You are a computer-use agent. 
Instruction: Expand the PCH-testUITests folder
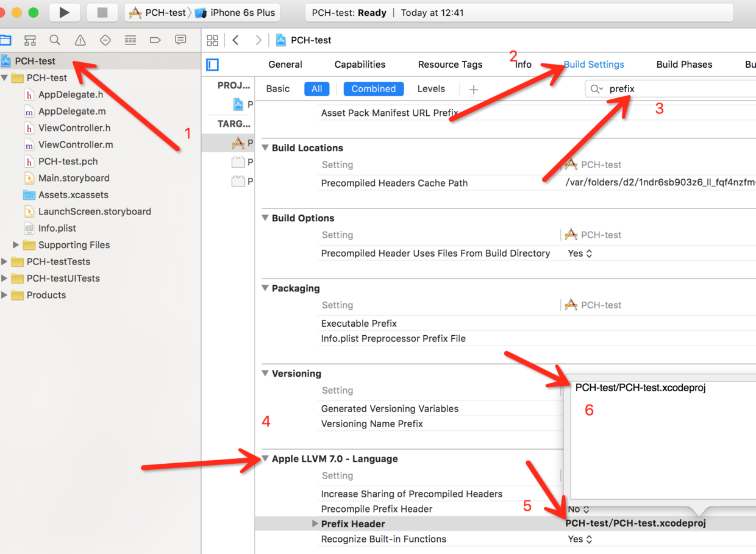pos(5,279)
